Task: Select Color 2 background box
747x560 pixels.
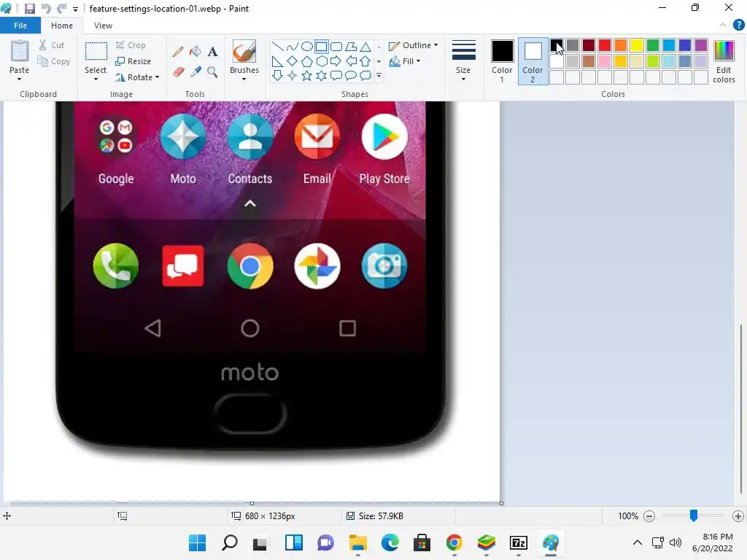Action: [533, 62]
